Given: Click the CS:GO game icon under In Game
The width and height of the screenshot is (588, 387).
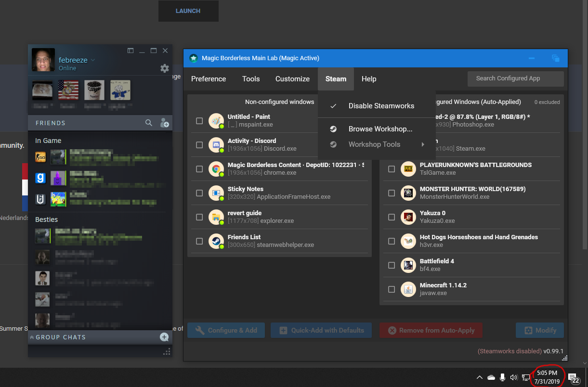Looking at the screenshot, I should [x=40, y=157].
